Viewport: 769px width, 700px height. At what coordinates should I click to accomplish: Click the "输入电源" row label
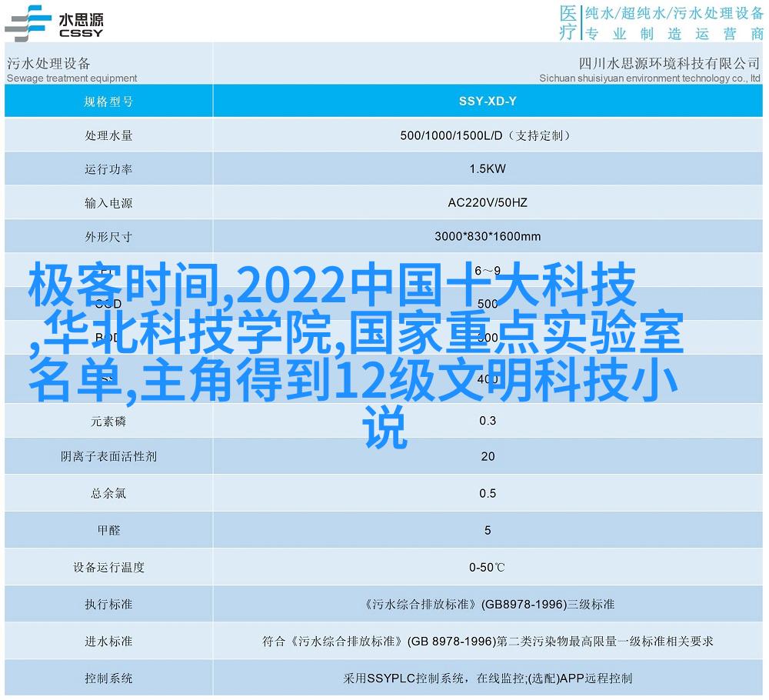pos(108,203)
